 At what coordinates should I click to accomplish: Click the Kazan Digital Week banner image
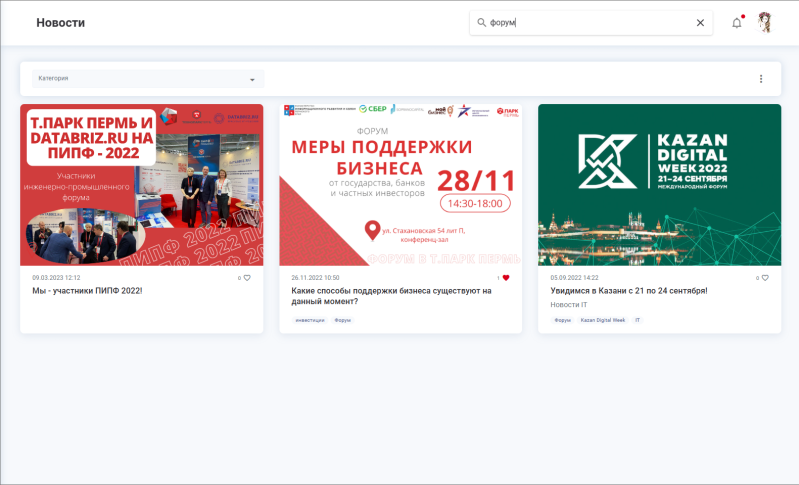tap(659, 185)
